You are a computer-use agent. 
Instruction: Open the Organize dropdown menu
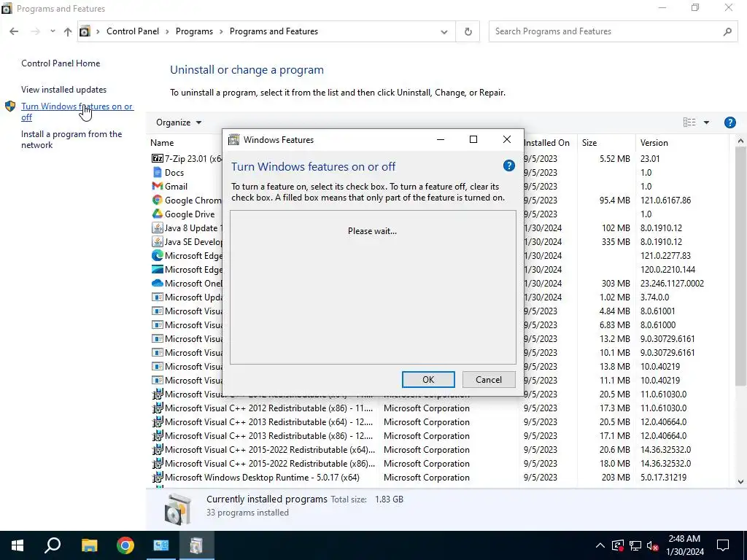pyautogui.click(x=179, y=122)
